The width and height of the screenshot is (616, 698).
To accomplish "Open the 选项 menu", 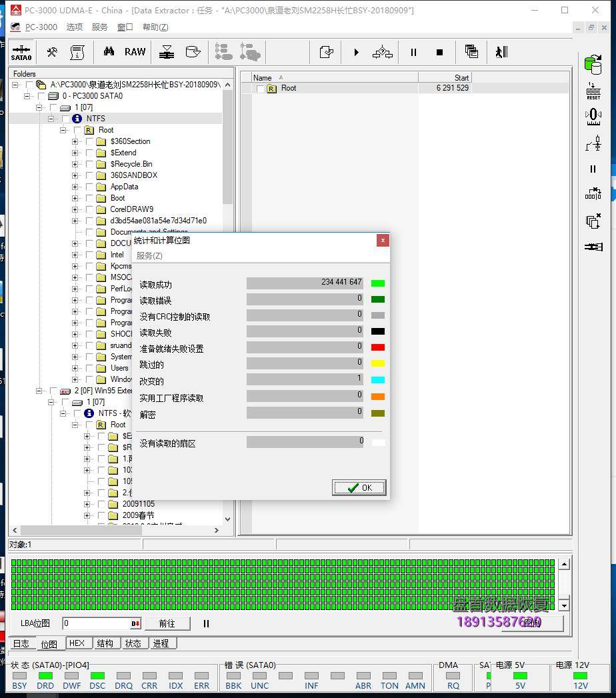I will tap(75, 27).
